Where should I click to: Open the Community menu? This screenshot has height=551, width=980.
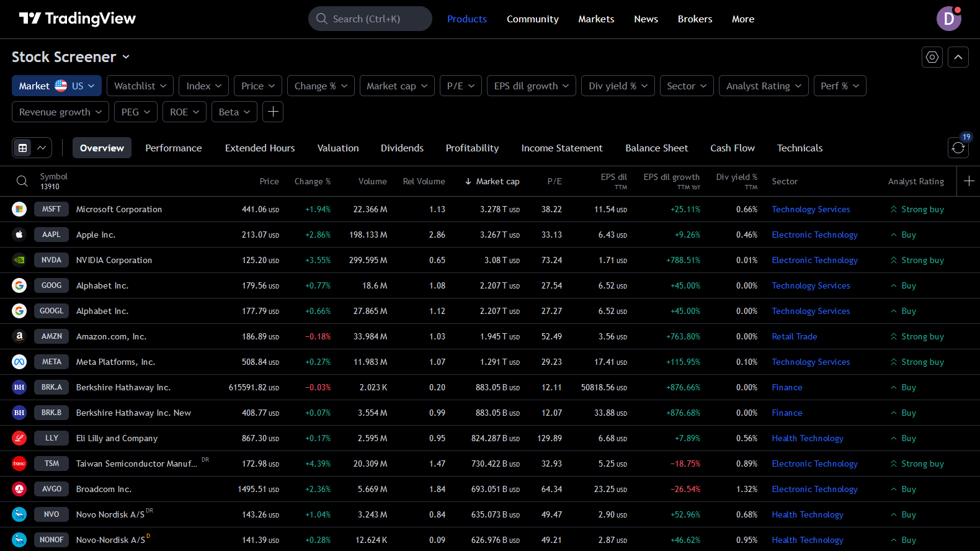tap(532, 19)
